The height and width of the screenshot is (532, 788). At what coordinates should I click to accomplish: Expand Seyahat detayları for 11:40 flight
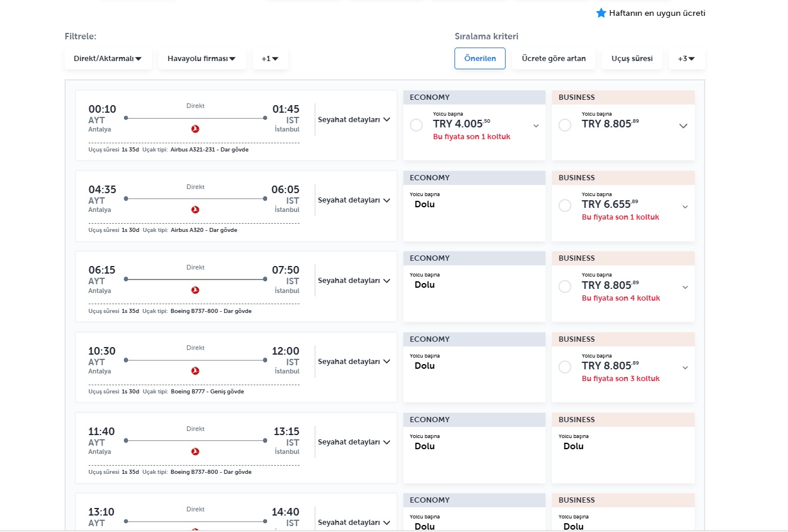coord(354,442)
